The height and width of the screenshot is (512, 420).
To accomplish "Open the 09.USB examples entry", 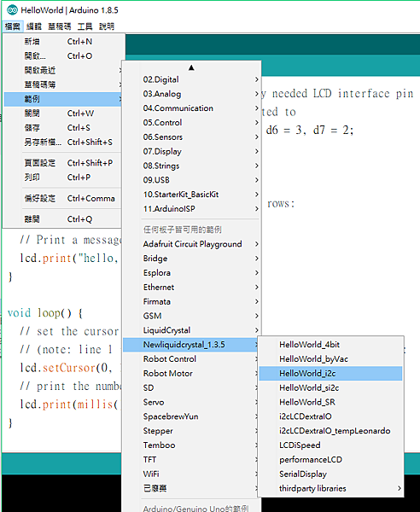I will point(192,180).
